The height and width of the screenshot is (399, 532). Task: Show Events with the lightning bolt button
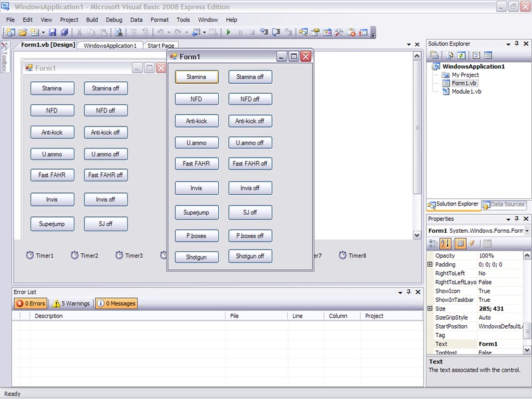[x=472, y=243]
